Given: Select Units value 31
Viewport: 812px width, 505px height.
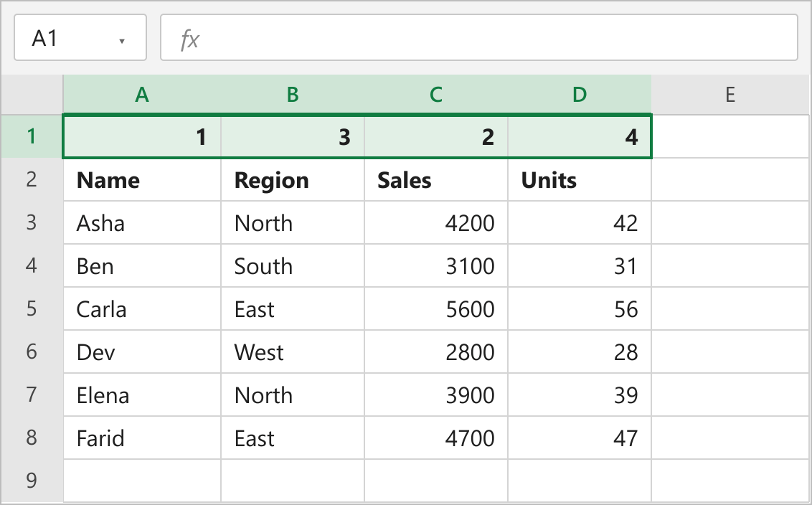Looking at the screenshot, I should pos(580,265).
